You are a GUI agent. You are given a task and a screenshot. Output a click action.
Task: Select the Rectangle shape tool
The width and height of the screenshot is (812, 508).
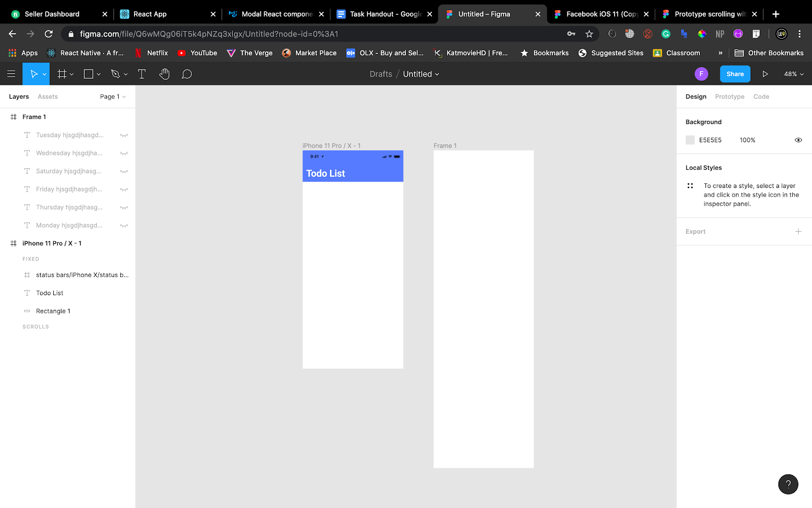(88, 74)
